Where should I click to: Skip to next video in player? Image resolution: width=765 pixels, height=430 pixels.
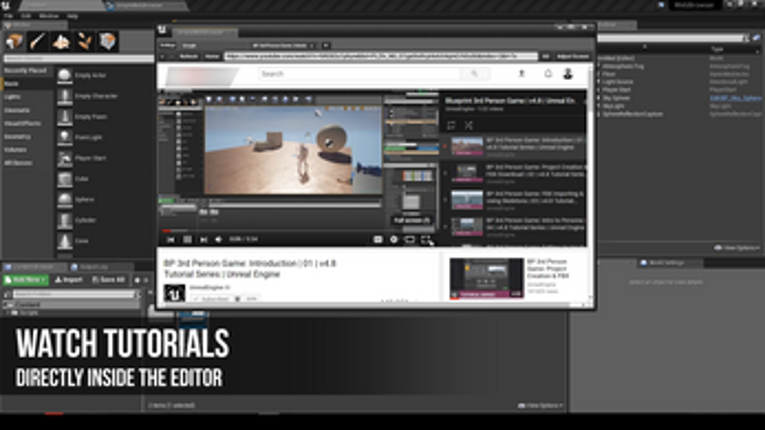[203, 240]
